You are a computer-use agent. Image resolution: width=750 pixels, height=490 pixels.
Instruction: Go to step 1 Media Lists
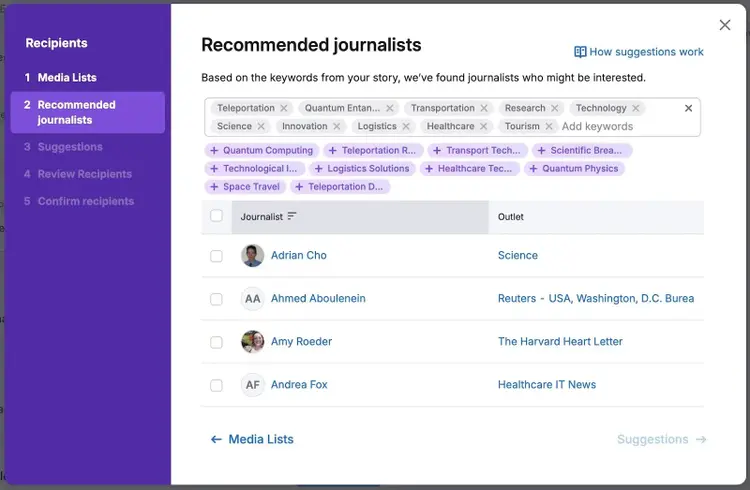(61, 78)
